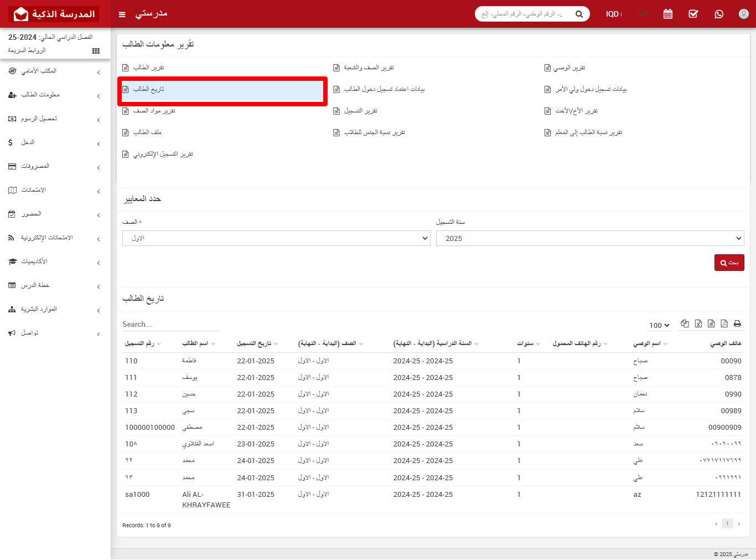Open ملف الطالب report link

(147, 132)
